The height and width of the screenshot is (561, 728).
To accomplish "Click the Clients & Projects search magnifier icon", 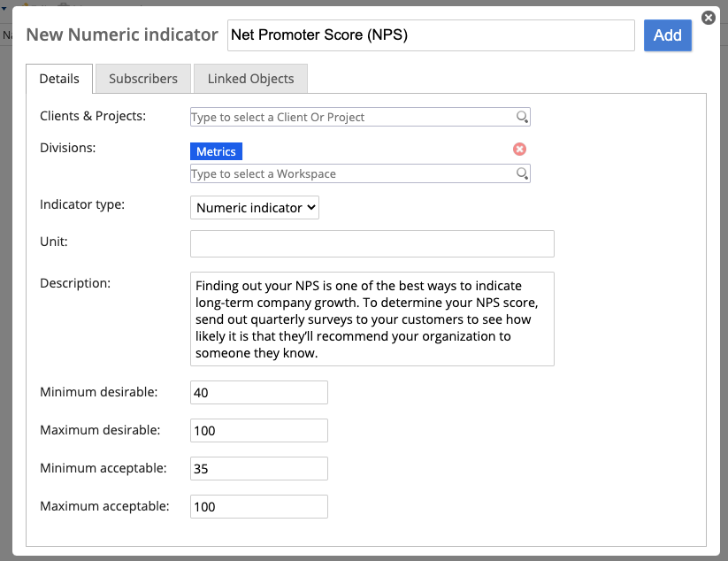I will (522, 117).
